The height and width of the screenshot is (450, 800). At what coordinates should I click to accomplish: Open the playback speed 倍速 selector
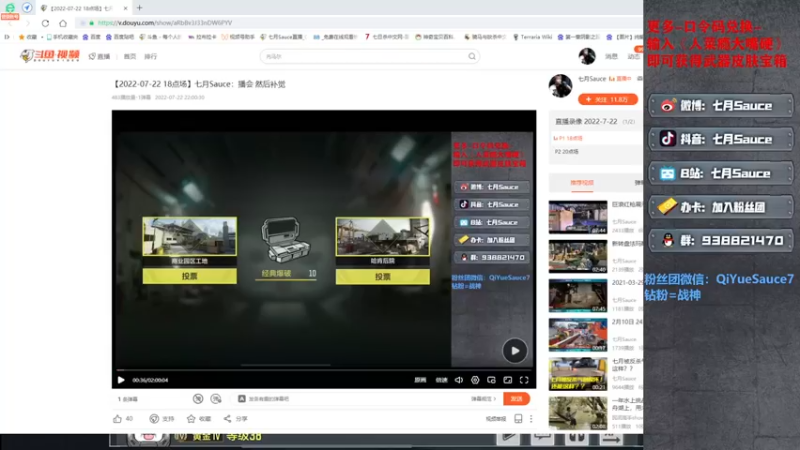click(441, 380)
